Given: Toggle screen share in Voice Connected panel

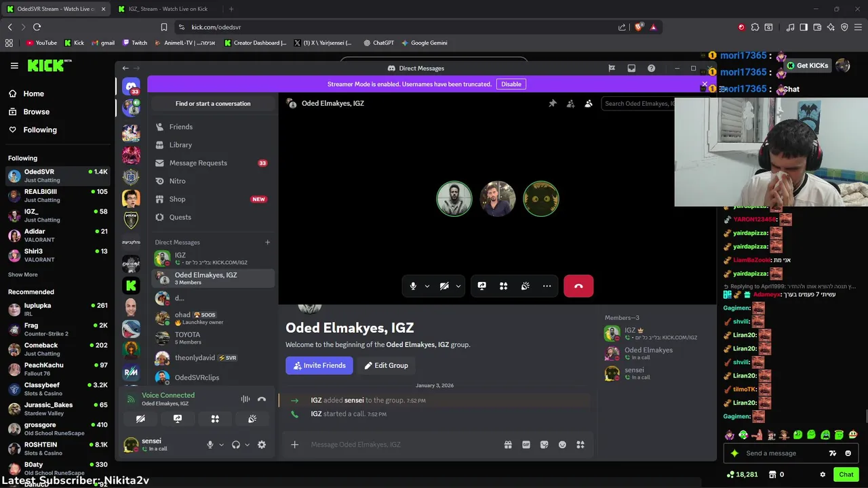Looking at the screenshot, I should coord(178,419).
